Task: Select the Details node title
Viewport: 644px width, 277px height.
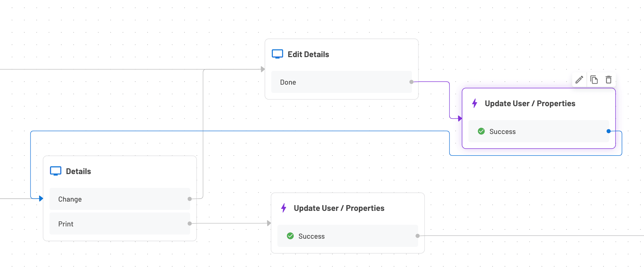Action: 78,171
